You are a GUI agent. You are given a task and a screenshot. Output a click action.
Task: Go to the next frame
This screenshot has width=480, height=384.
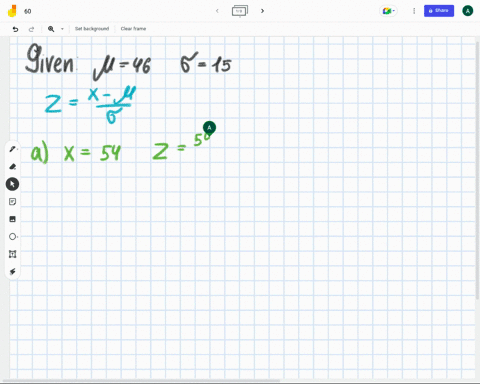262,11
